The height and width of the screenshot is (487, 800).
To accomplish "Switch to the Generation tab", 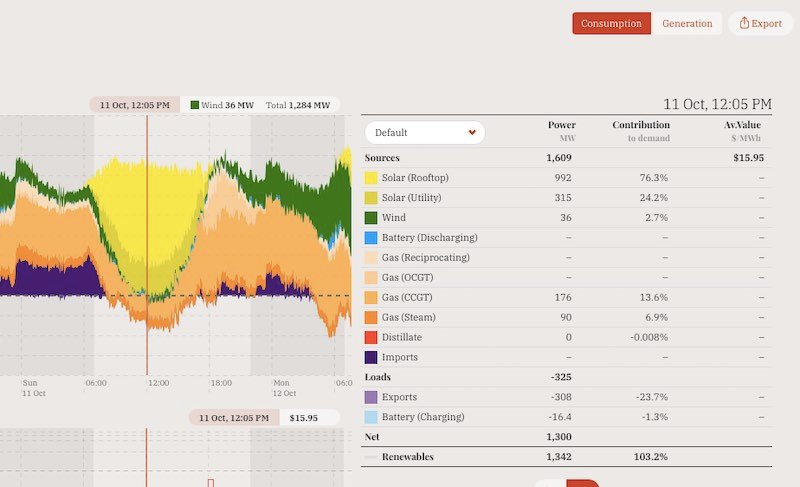I will [x=687, y=23].
